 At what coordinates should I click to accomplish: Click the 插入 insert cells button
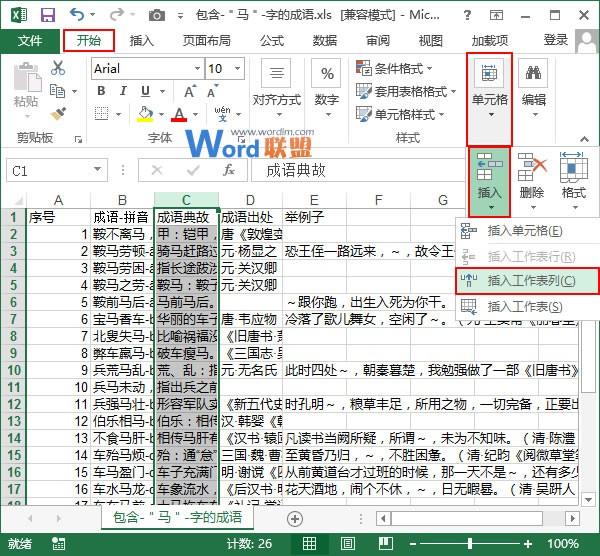pyautogui.click(x=489, y=181)
